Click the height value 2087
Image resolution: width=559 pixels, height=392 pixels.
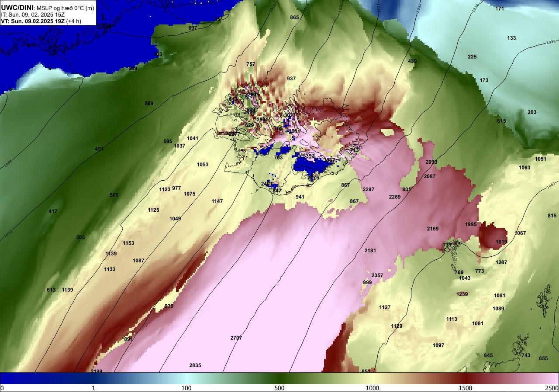[430, 176]
